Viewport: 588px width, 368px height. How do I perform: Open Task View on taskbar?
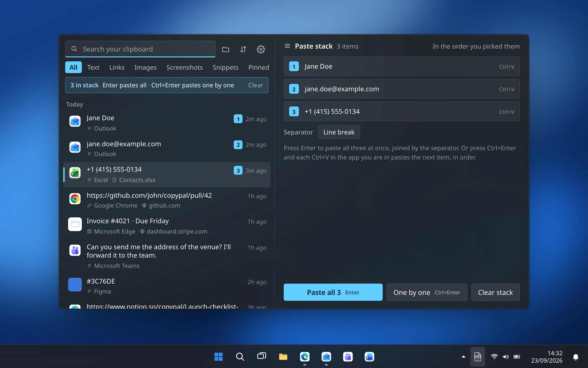[x=261, y=356]
